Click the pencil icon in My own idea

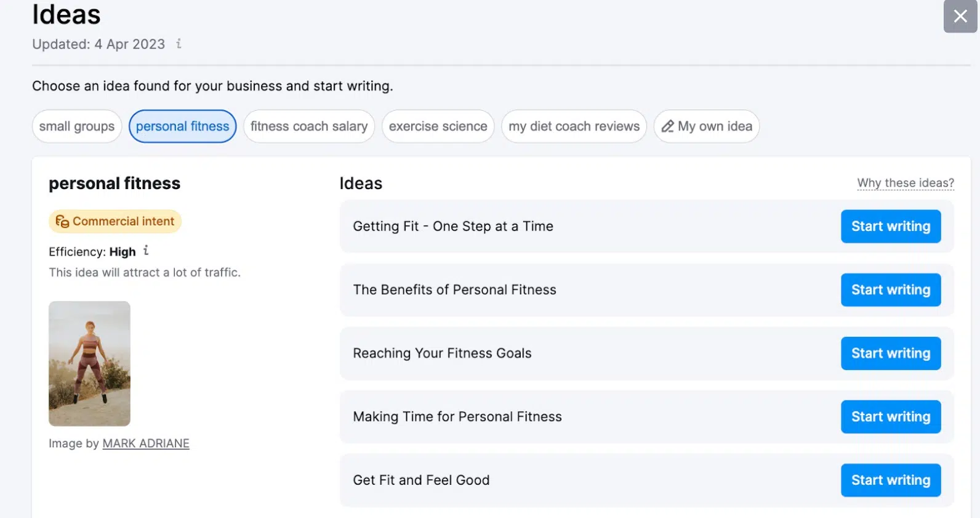click(667, 127)
